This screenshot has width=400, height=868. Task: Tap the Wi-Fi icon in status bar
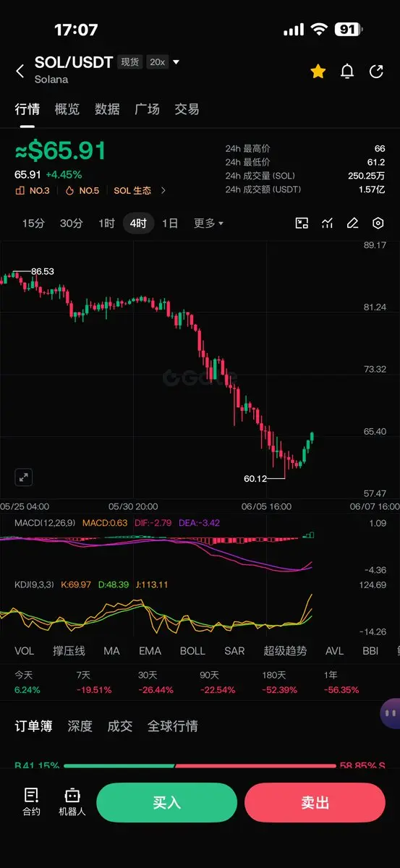pos(319,30)
